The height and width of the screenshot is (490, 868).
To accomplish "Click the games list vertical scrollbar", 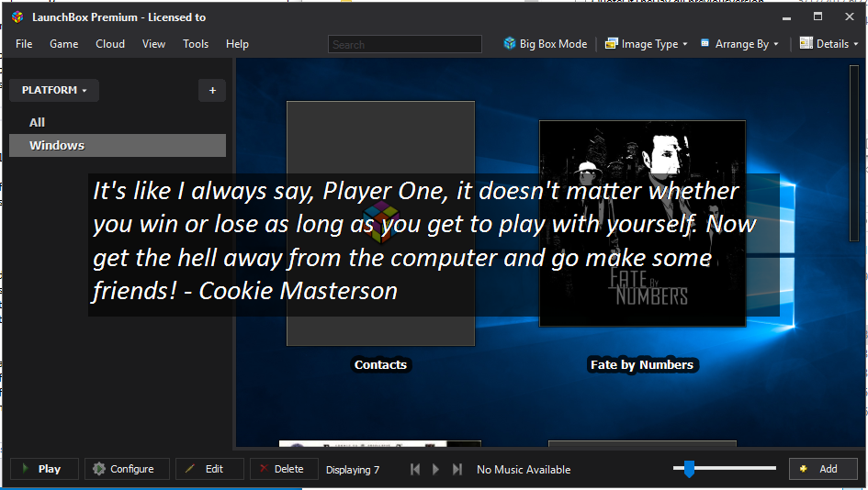I will point(853,153).
